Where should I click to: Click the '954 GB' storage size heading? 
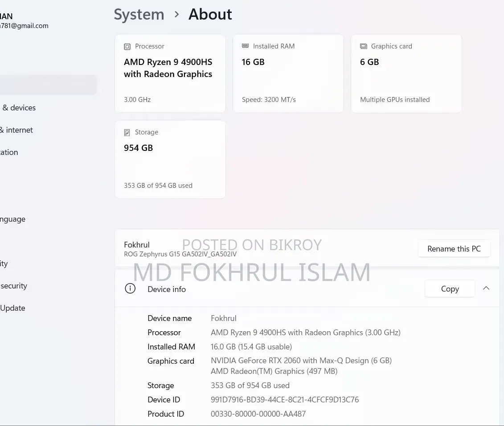pyautogui.click(x=138, y=148)
